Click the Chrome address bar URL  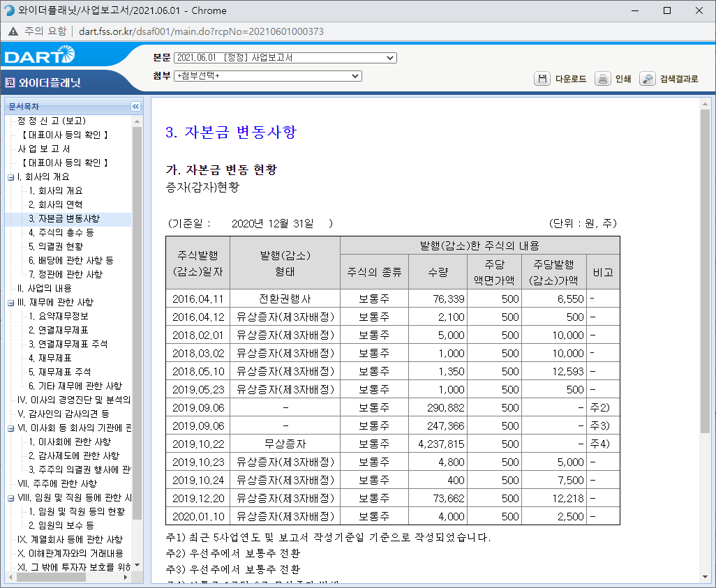pyautogui.click(x=201, y=31)
